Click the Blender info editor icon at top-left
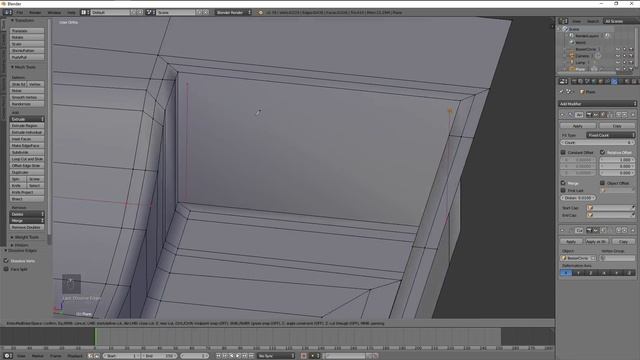Image resolution: width=640 pixels, height=360 pixels. [x=8, y=12]
